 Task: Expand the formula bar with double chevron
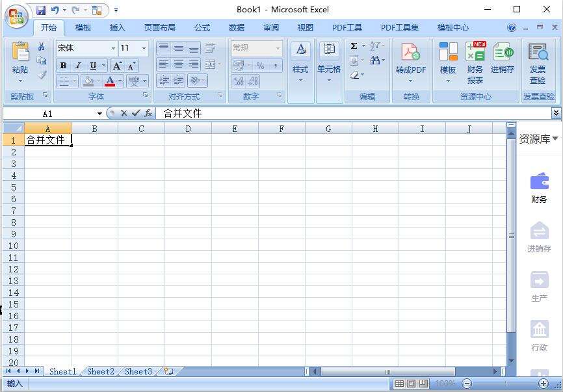pos(556,113)
